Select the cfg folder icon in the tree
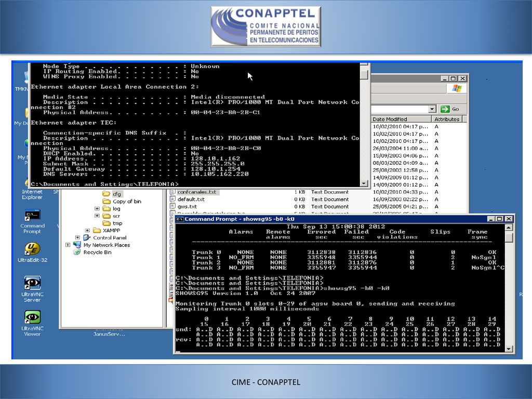532x399 pixels. coord(106,194)
